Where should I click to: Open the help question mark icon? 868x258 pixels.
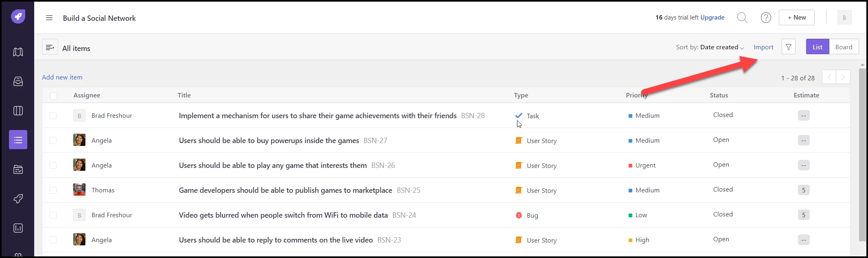coord(766,18)
